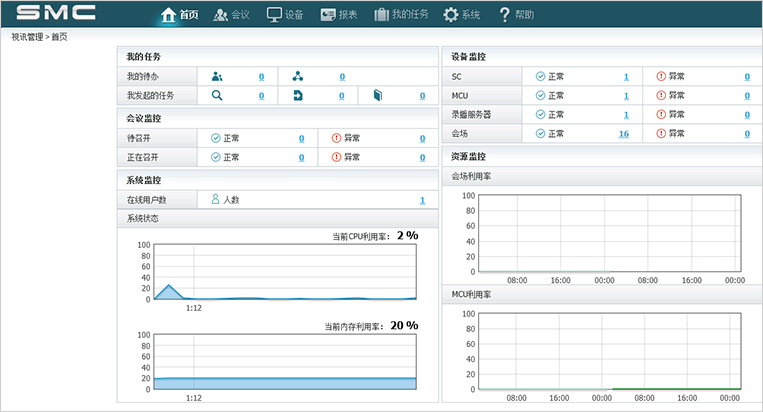
Task: Open the people-icon count link in 我的待办
Action: coord(261,77)
